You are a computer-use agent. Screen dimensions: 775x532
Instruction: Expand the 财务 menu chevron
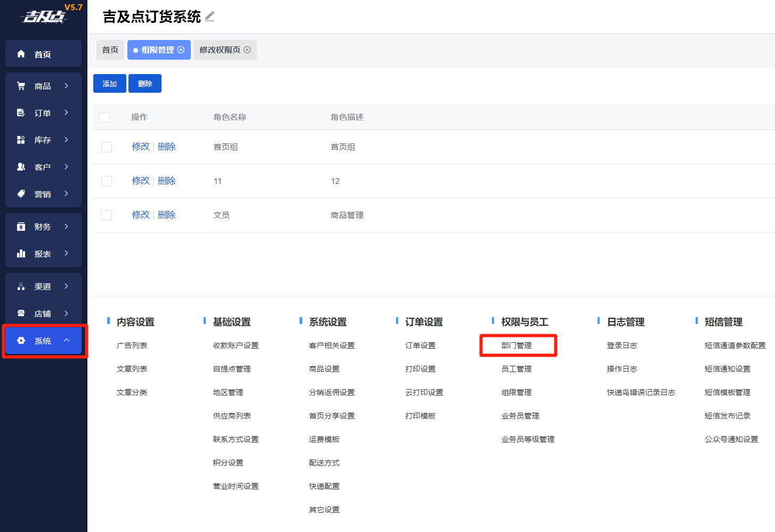click(67, 227)
